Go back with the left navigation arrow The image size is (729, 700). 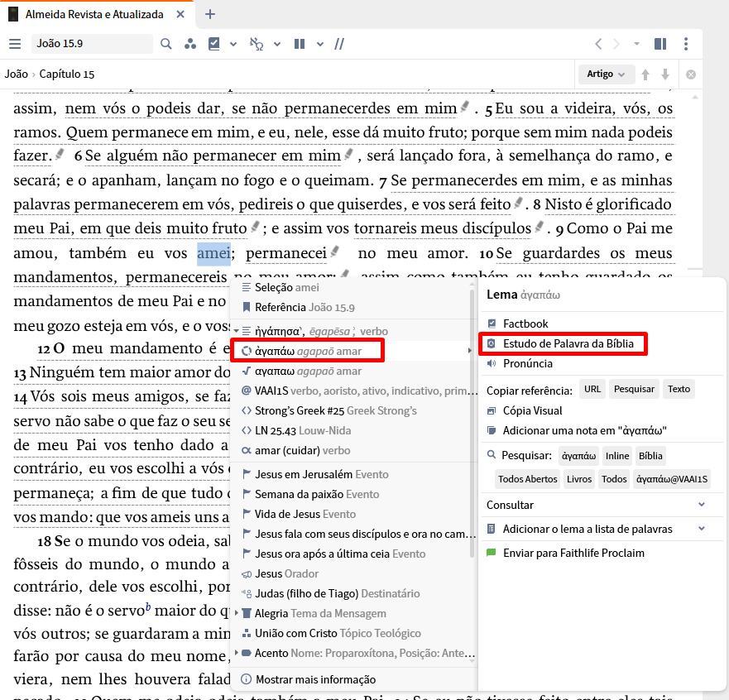pos(598,44)
